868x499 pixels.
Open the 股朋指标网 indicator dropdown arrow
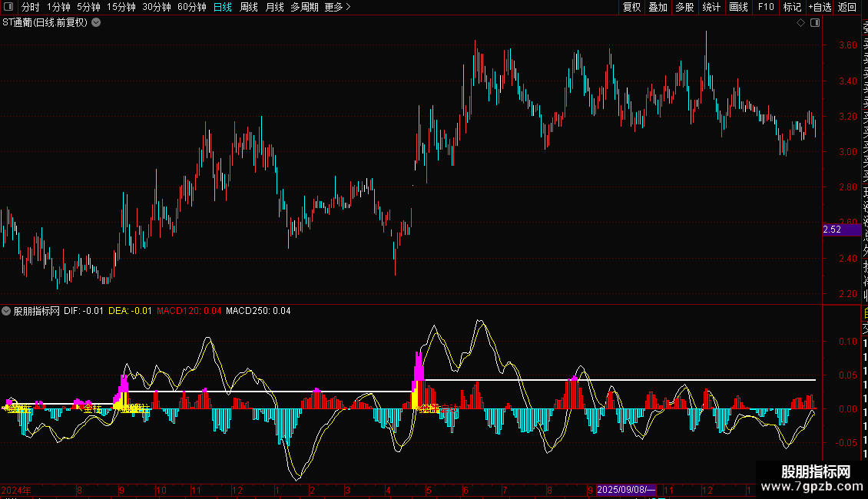click(7, 311)
